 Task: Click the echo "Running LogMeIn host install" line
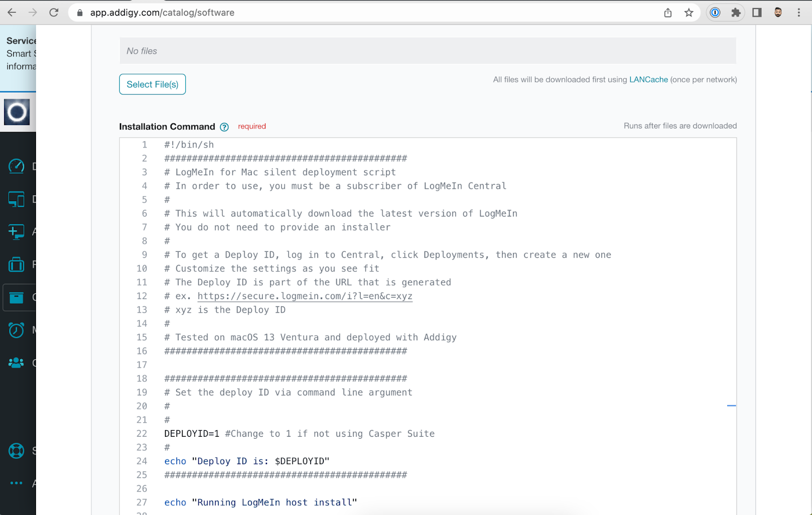click(x=260, y=502)
